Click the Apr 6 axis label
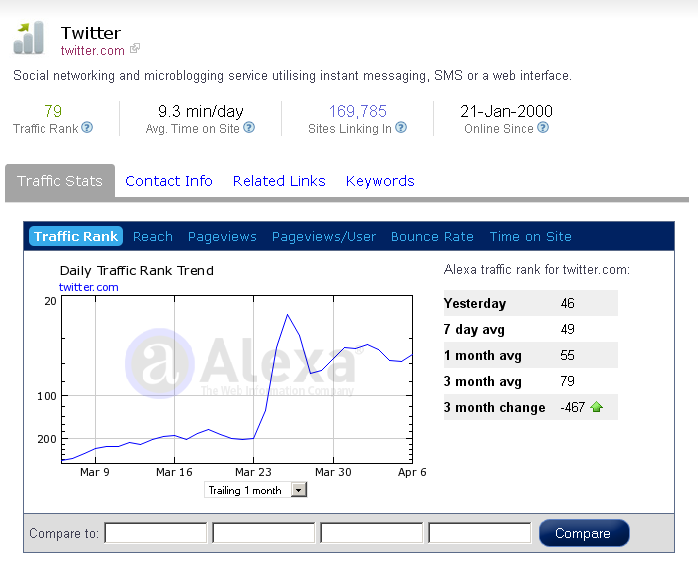This screenshot has width=698, height=566. point(412,472)
